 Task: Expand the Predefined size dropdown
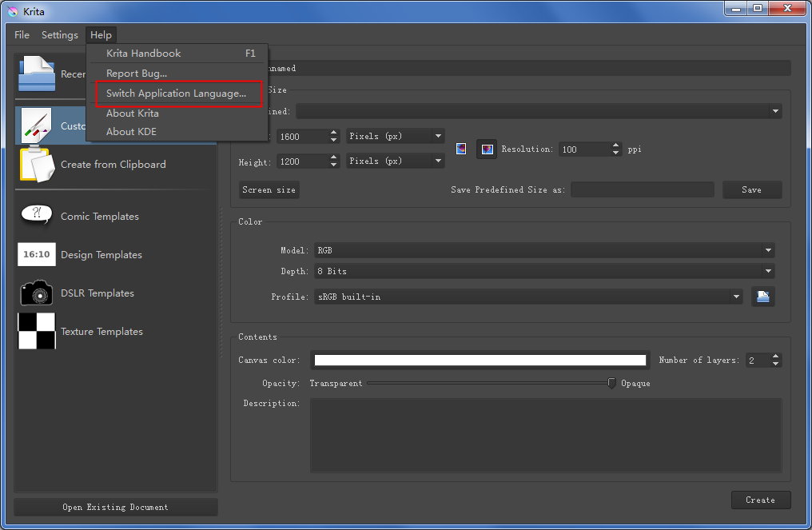point(539,112)
